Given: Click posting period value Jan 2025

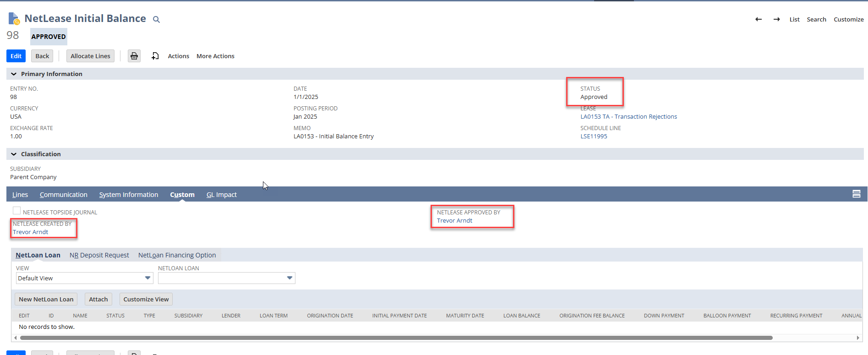Looking at the screenshot, I should tap(305, 116).
